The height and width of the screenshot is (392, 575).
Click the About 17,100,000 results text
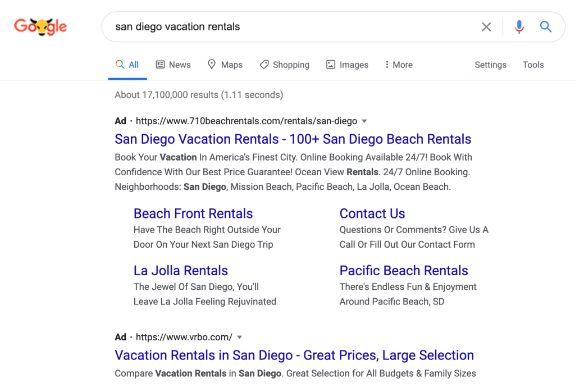coord(199,95)
